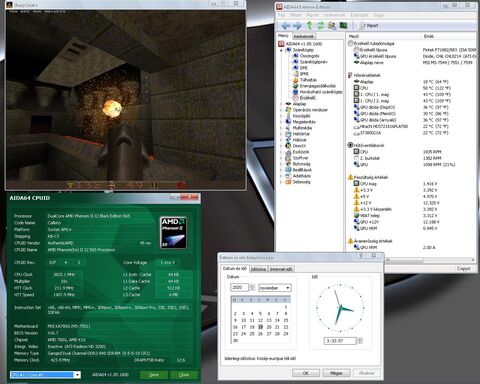Switch to the Internet-idő tab
The height and width of the screenshot is (384, 480).
click(x=281, y=269)
